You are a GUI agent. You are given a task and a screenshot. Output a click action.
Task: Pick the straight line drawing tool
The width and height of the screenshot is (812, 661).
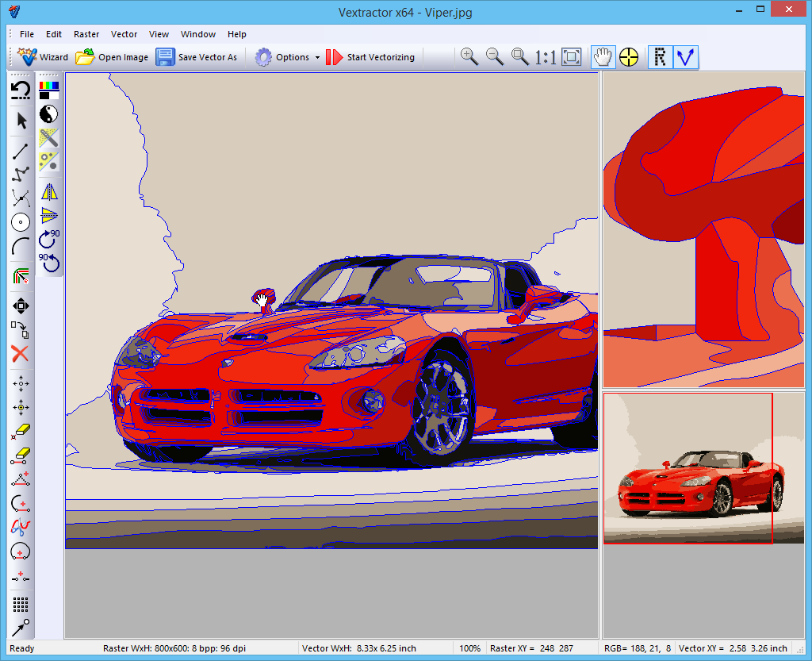tap(21, 149)
